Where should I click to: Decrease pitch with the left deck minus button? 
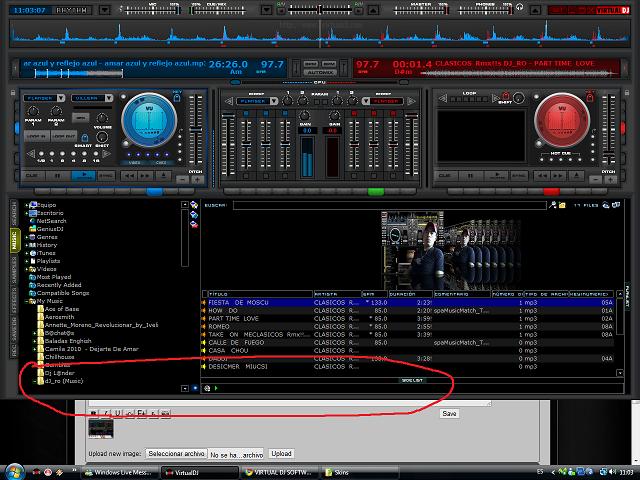pyautogui.click(x=182, y=180)
